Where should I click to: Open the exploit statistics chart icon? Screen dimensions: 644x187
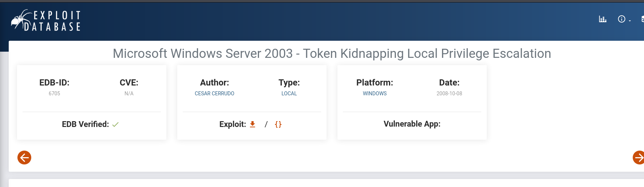[x=603, y=19]
